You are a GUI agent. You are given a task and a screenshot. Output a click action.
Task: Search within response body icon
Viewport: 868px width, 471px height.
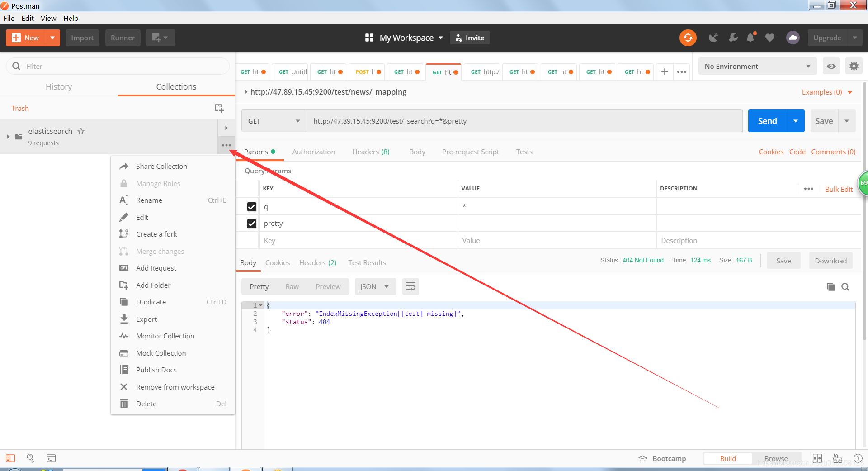pyautogui.click(x=845, y=287)
